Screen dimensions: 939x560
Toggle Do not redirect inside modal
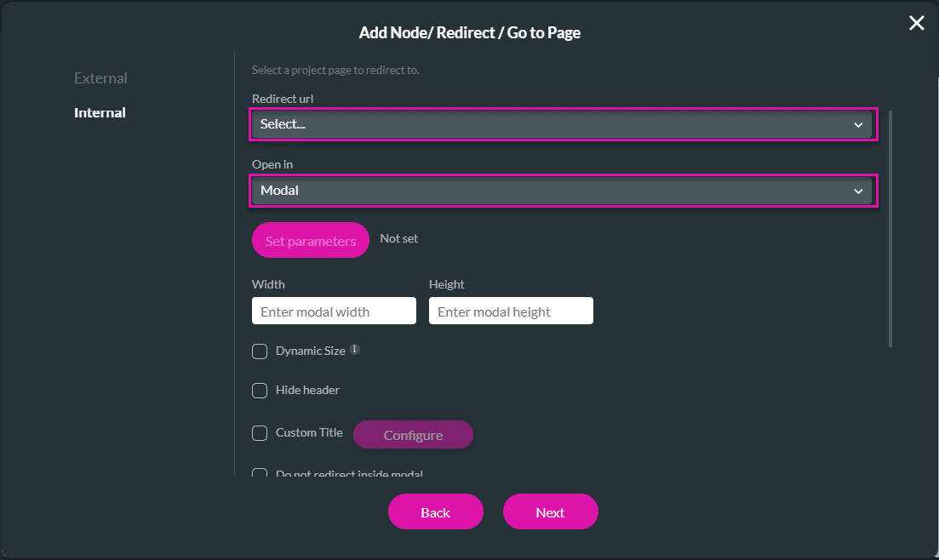pos(260,472)
